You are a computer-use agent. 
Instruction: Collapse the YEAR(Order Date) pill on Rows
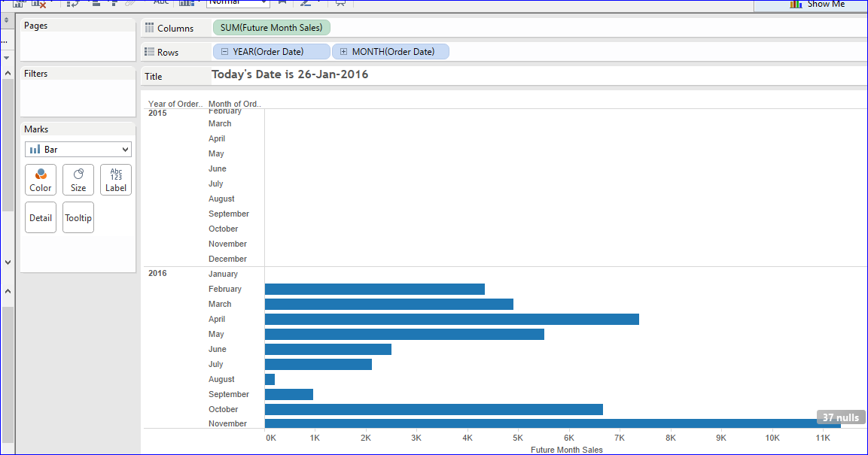[224, 51]
